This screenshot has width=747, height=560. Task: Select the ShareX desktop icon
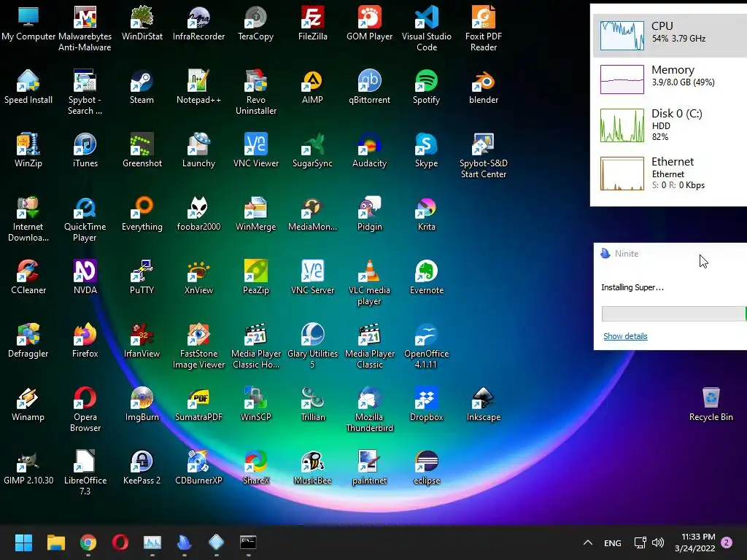(256, 467)
